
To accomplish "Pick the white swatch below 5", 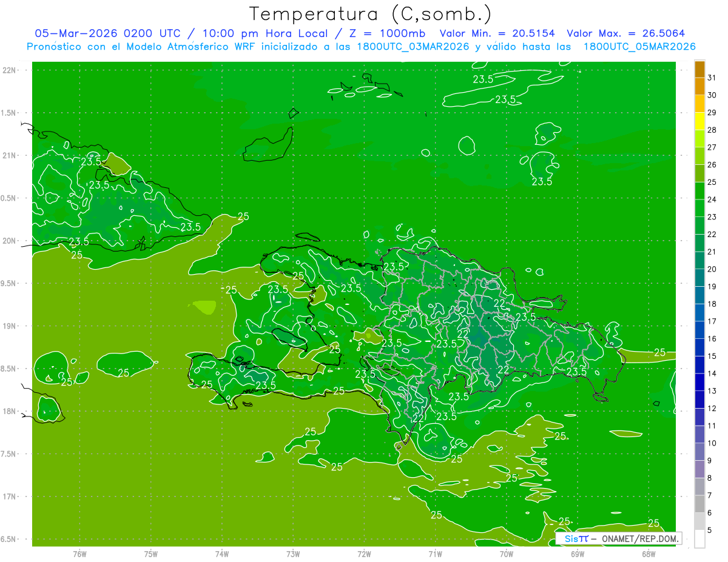I will pyautogui.click(x=699, y=539).
